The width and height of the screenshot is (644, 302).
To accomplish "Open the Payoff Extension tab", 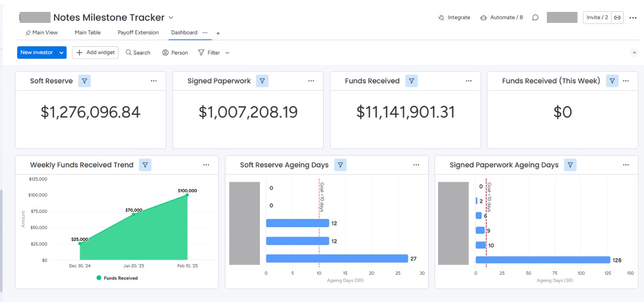I will (x=138, y=32).
